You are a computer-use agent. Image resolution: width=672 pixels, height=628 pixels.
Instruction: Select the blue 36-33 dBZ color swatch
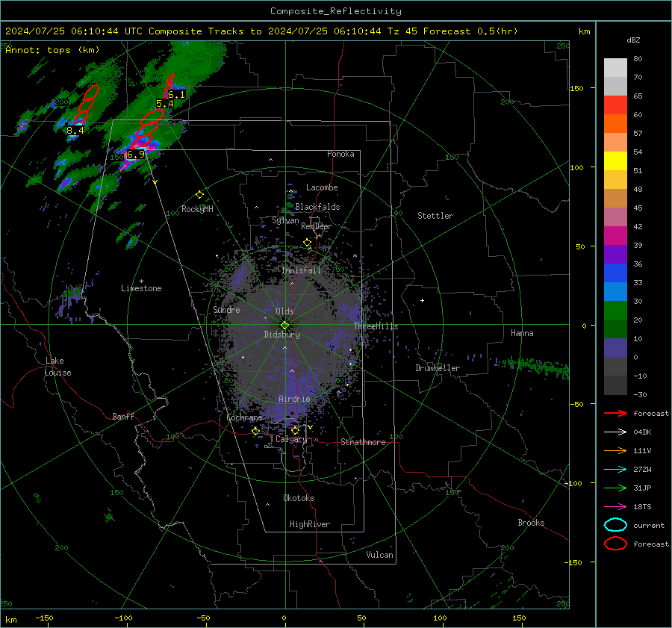coord(615,273)
